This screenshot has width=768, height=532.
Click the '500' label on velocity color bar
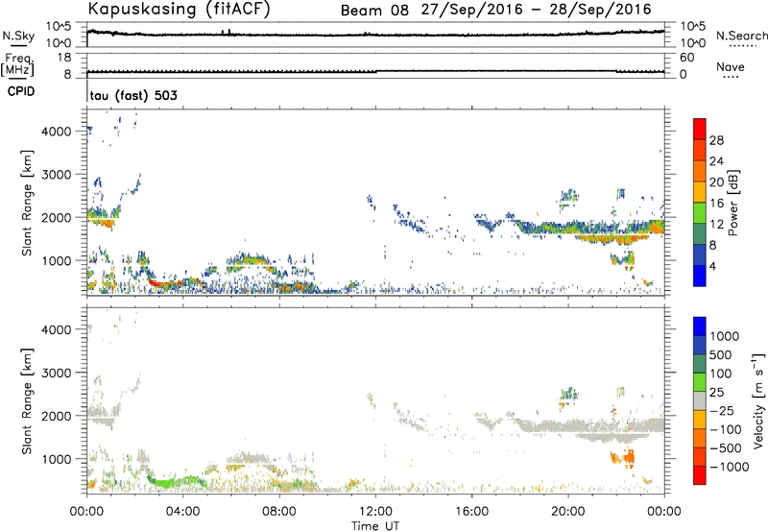click(721, 355)
